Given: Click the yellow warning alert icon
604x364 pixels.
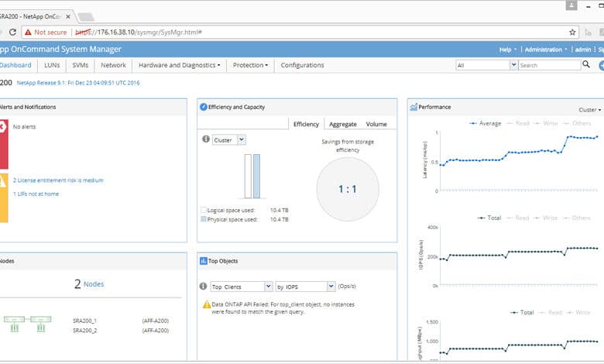Looking at the screenshot, I should point(2,181).
